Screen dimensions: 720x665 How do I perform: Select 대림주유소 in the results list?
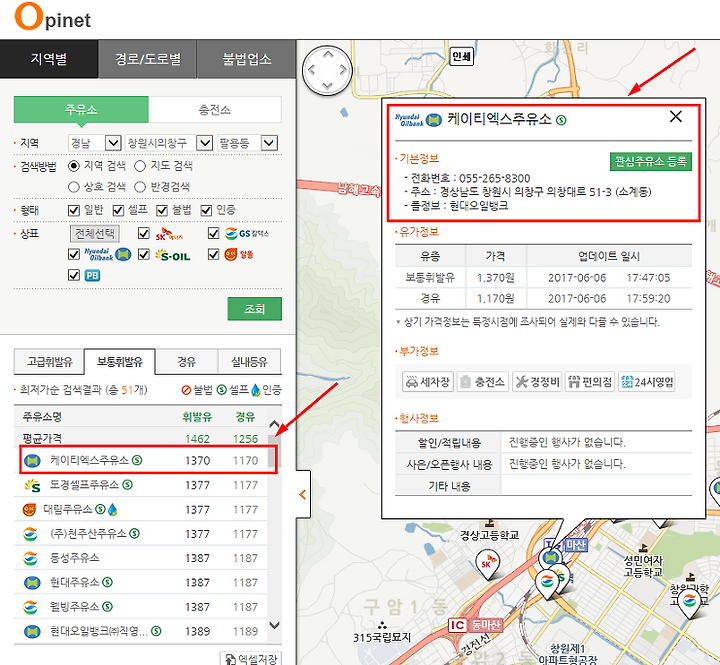point(143,509)
